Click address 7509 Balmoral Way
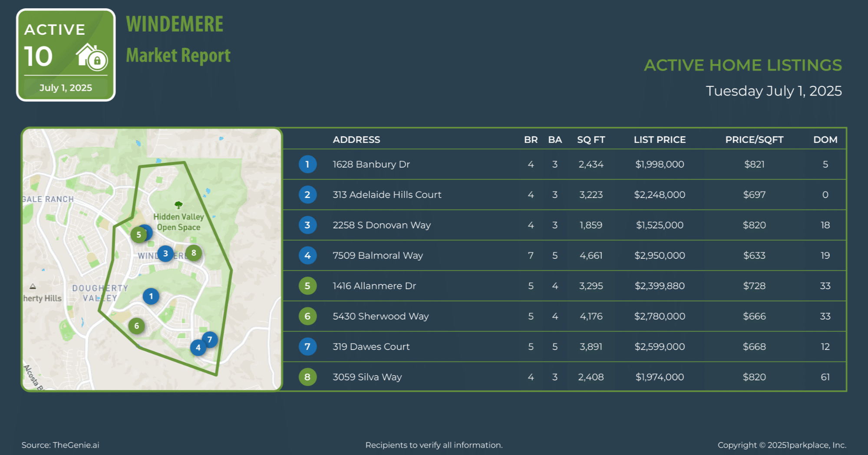Screen dimensions: 868x455 point(378,256)
